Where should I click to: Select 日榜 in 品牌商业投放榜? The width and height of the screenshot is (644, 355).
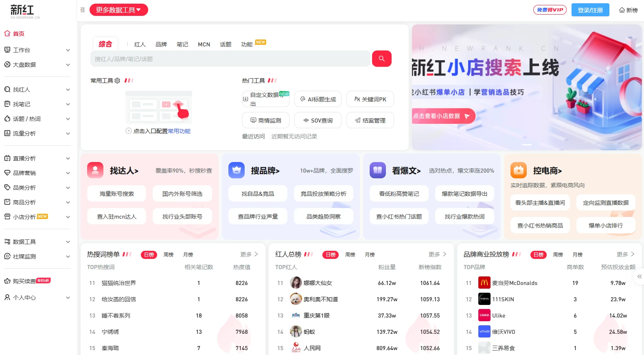538,254
